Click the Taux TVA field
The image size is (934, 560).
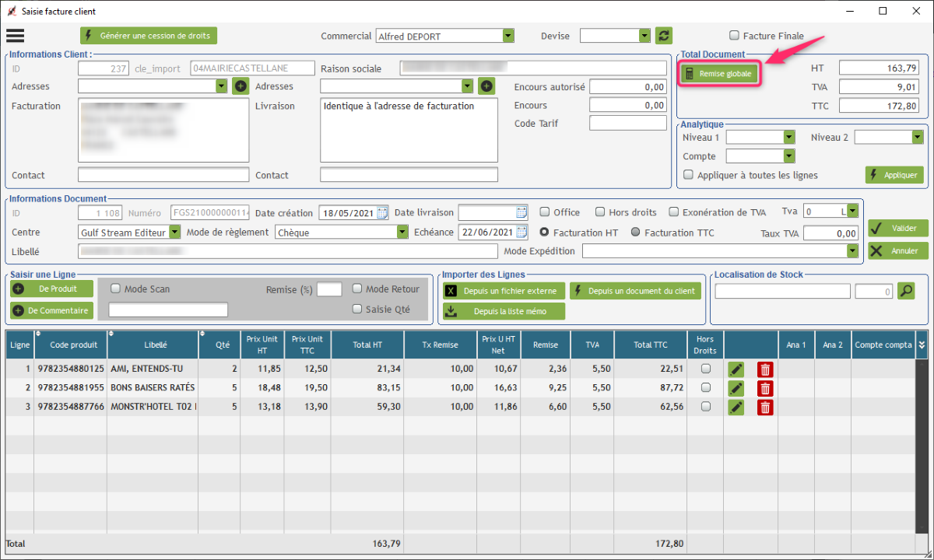830,233
